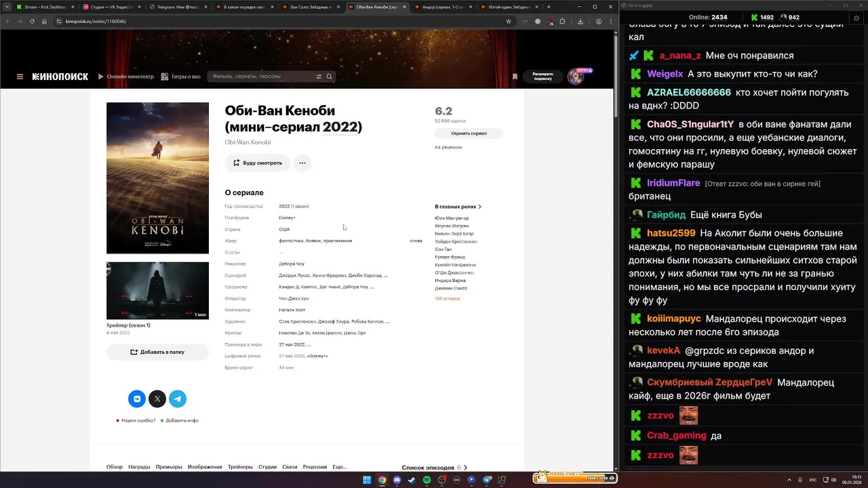
Task: Open the Kinopoisk hamburger menu
Action: click(20, 77)
